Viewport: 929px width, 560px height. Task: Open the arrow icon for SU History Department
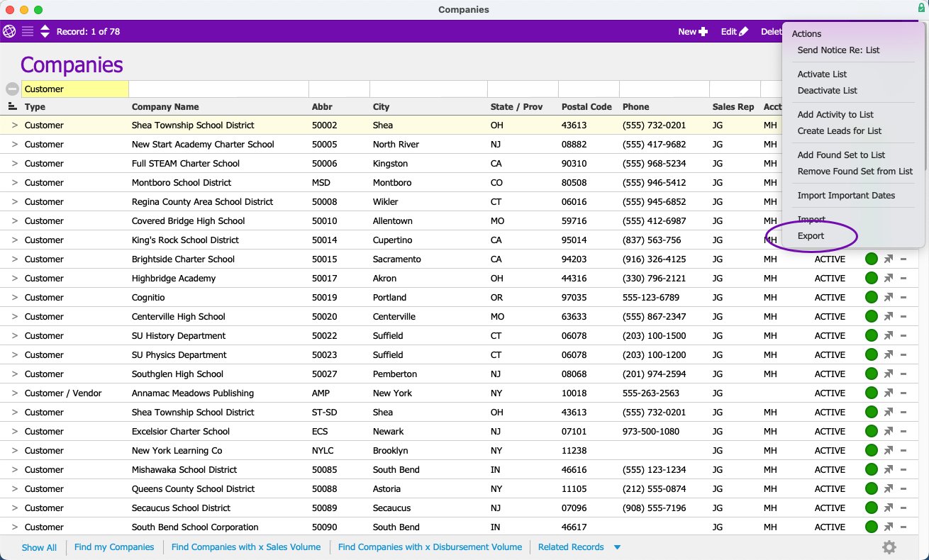pyautogui.click(x=889, y=336)
